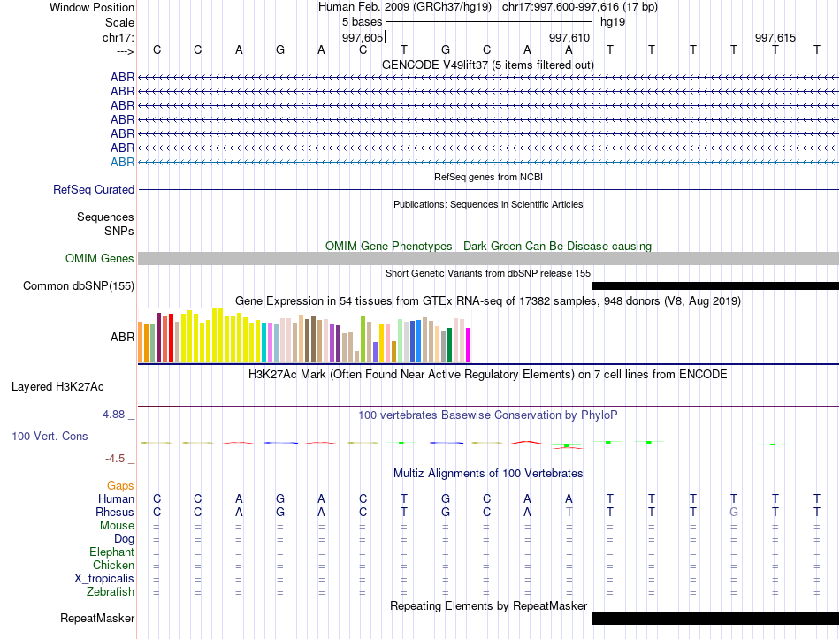The width and height of the screenshot is (840, 639).
Task: Click the 4.88 upper PhyloP scale value
Action: [113, 414]
